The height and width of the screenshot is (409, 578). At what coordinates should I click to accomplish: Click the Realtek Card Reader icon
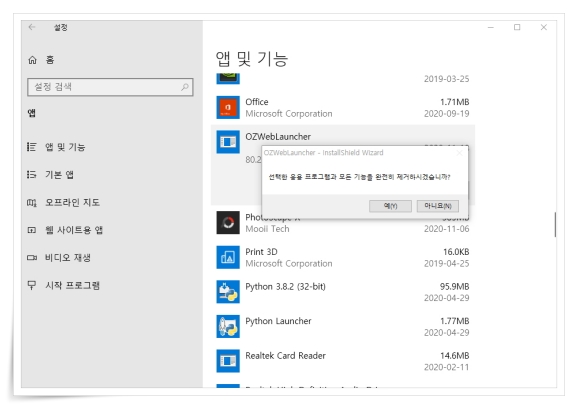pyautogui.click(x=228, y=361)
